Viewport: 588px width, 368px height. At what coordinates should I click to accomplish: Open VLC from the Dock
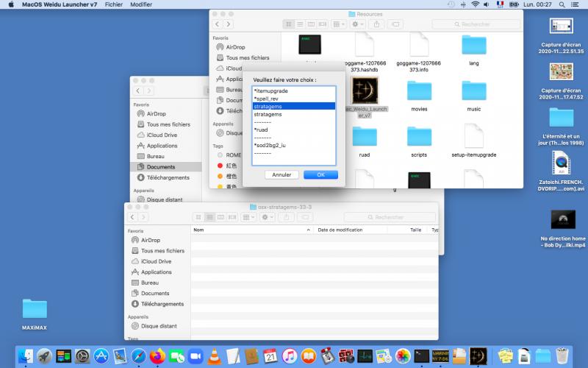[x=214, y=356]
